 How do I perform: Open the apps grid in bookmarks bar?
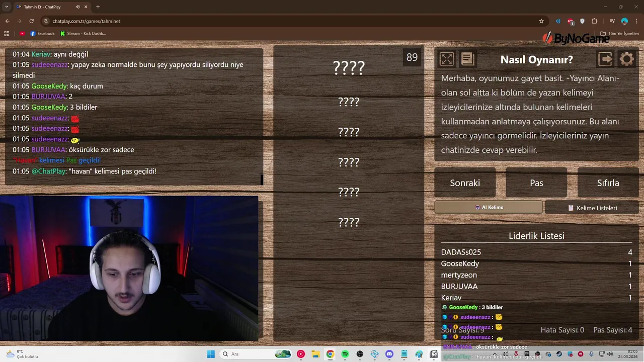point(7,34)
